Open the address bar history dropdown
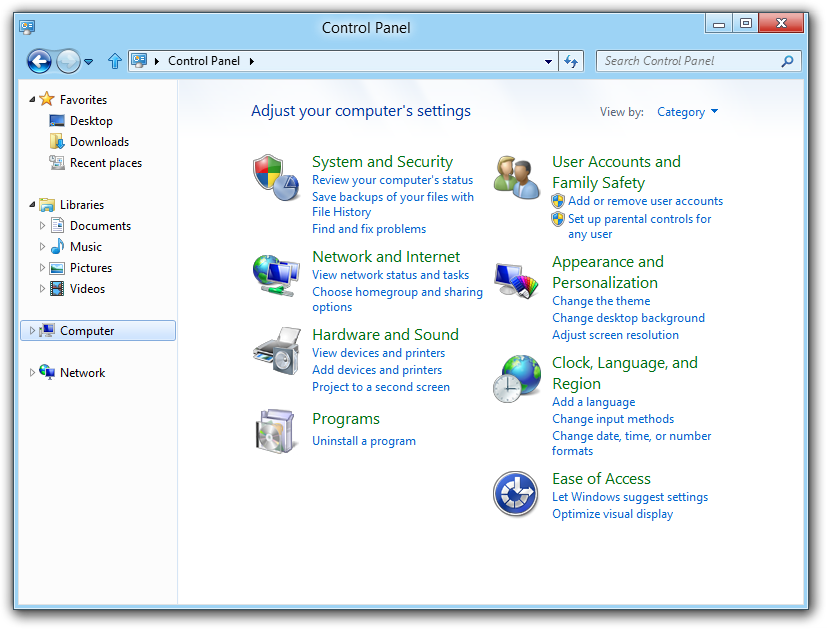Image resolution: width=828 pixels, height=630 pixels. 548,61
